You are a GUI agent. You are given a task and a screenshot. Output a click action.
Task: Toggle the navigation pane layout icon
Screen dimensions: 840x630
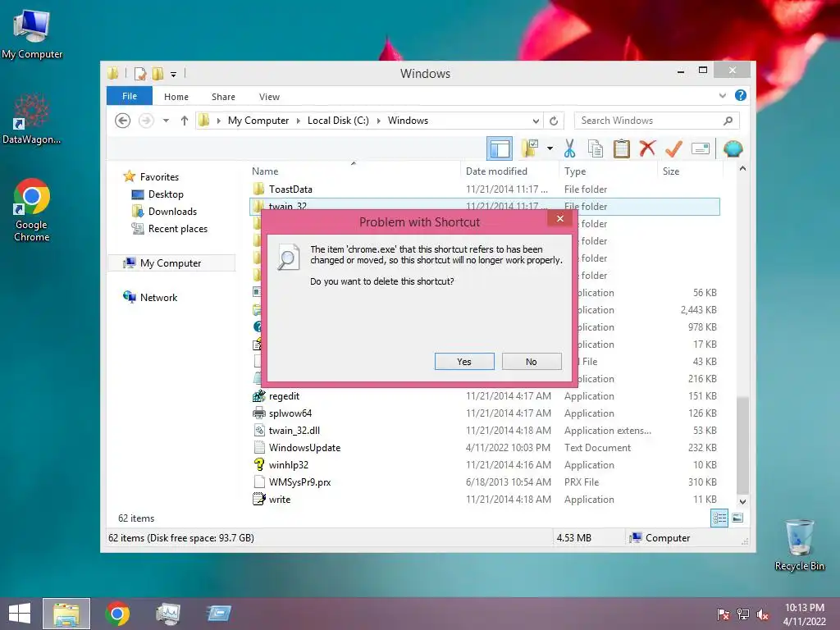point(500,148)
